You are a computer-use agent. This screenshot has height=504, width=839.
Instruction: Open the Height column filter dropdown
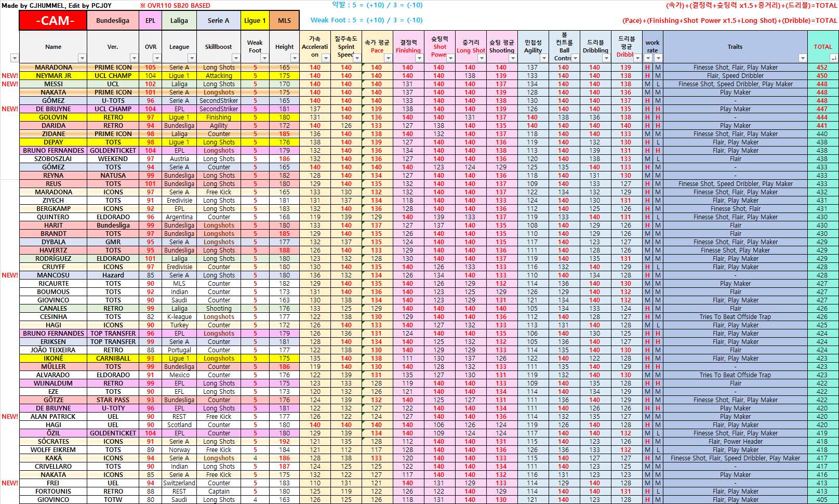[295, 58]
